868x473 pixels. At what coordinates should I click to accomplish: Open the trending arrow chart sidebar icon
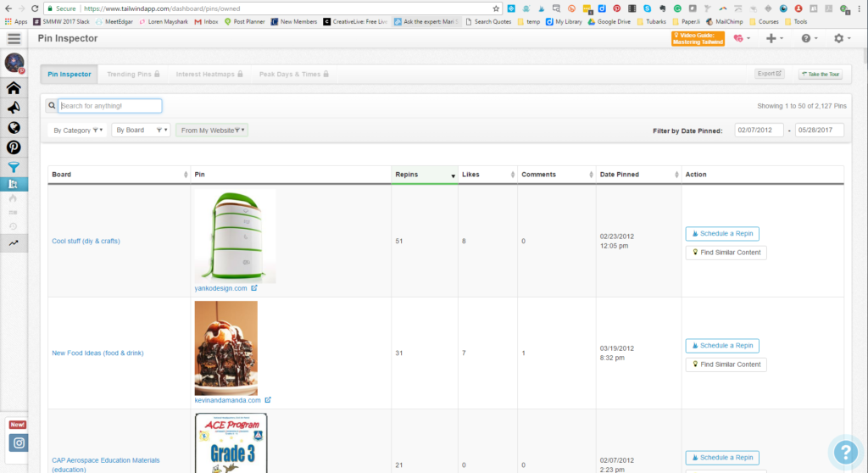tap(14, 242)
